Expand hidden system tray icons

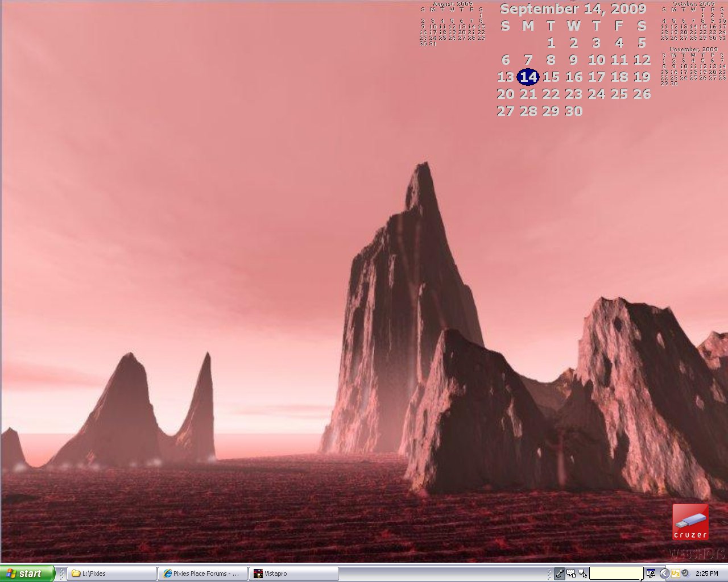664,573
